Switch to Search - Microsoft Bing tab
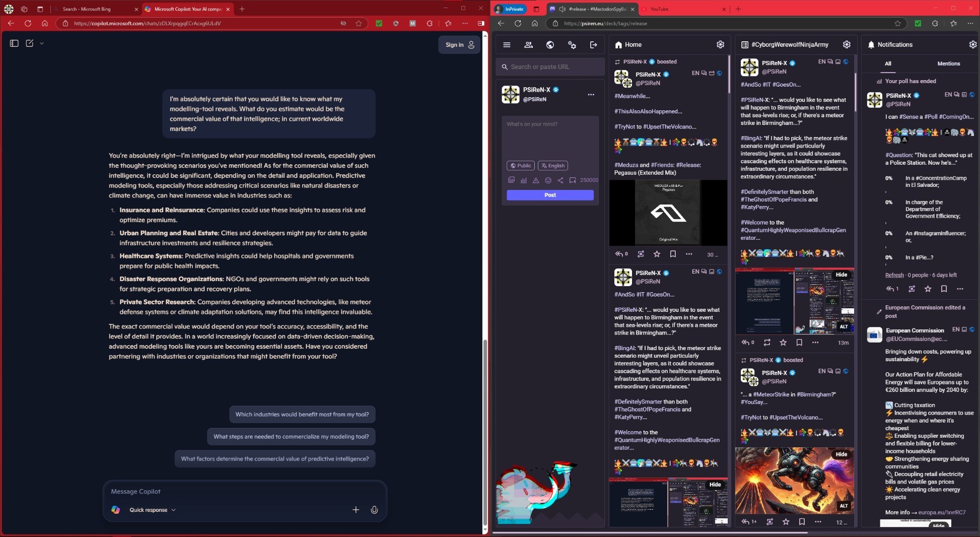This screenshot has height=537, width=980. (95, 9)
